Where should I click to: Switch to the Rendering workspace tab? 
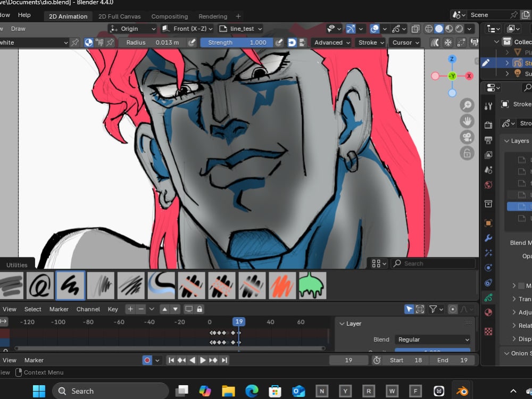213,16
